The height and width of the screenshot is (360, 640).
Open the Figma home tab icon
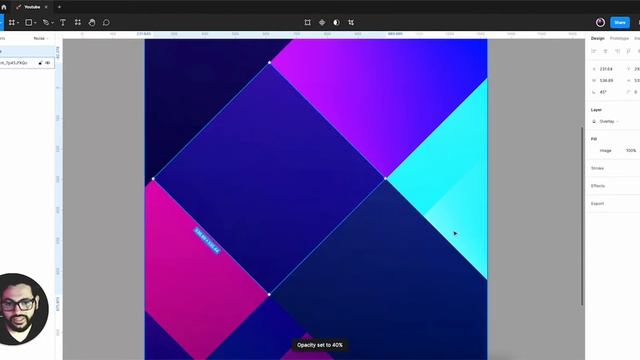(x=4, y=7)
